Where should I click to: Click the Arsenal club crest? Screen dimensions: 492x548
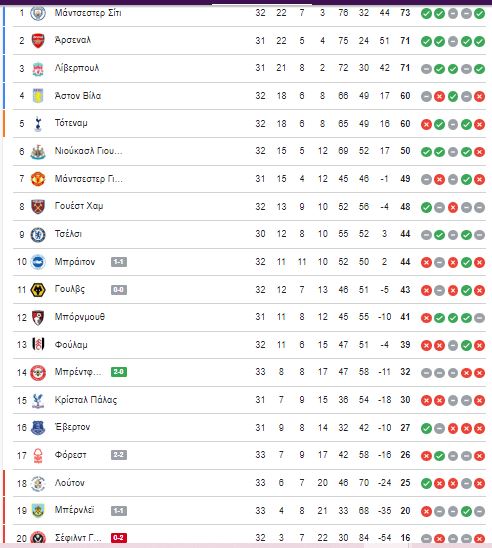(38, 41)
